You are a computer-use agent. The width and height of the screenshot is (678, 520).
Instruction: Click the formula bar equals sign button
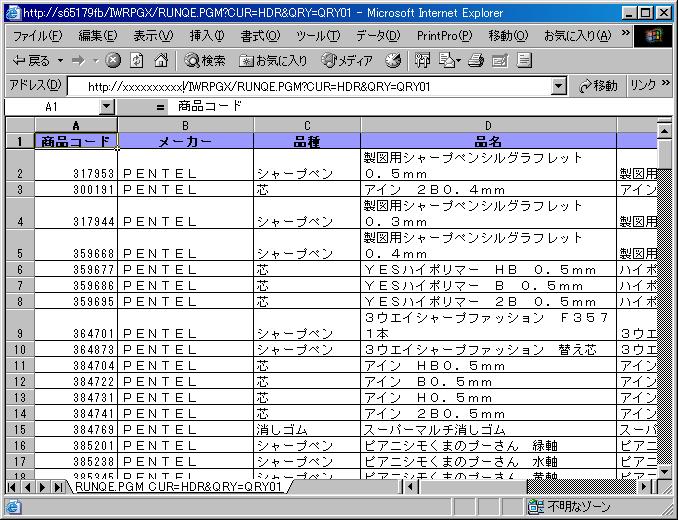click(160, 107)
